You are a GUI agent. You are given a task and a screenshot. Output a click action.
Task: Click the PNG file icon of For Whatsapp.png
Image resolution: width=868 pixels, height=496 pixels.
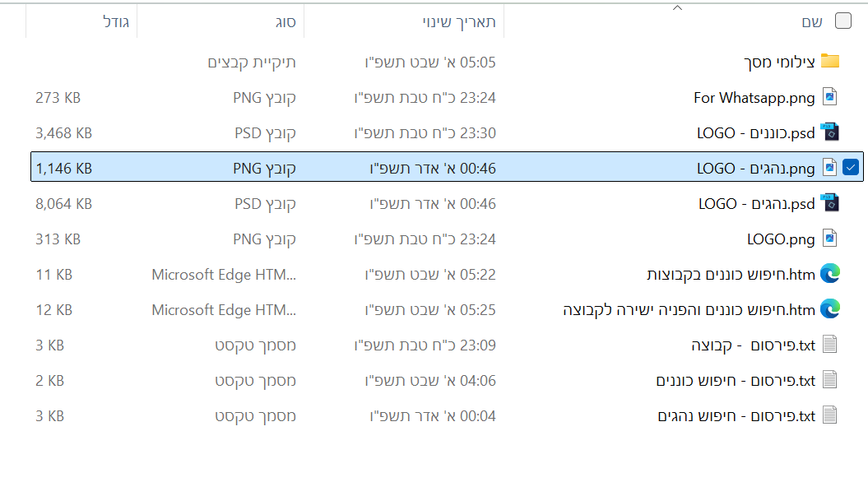[829, 96]
